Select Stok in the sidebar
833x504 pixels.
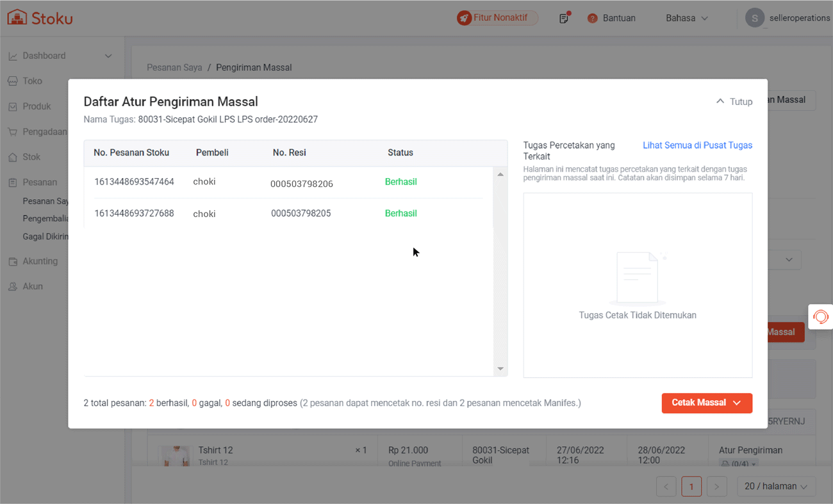click(31, 157)
